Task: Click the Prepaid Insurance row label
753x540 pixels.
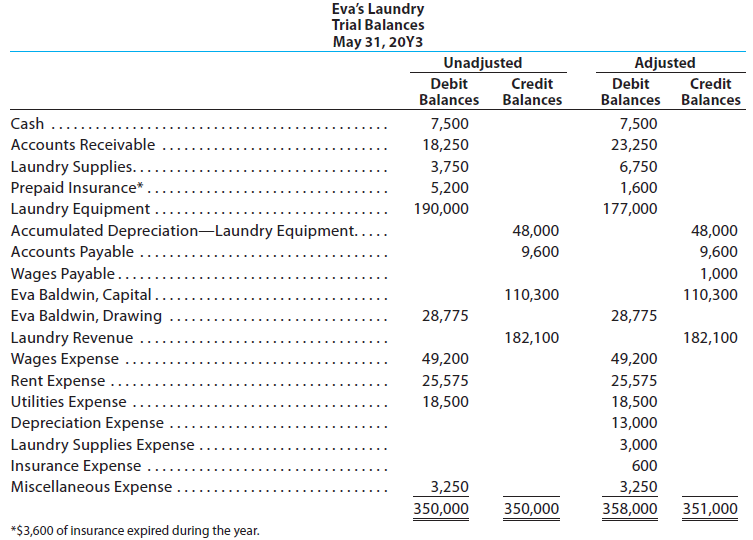Action: tap(77, 187)
